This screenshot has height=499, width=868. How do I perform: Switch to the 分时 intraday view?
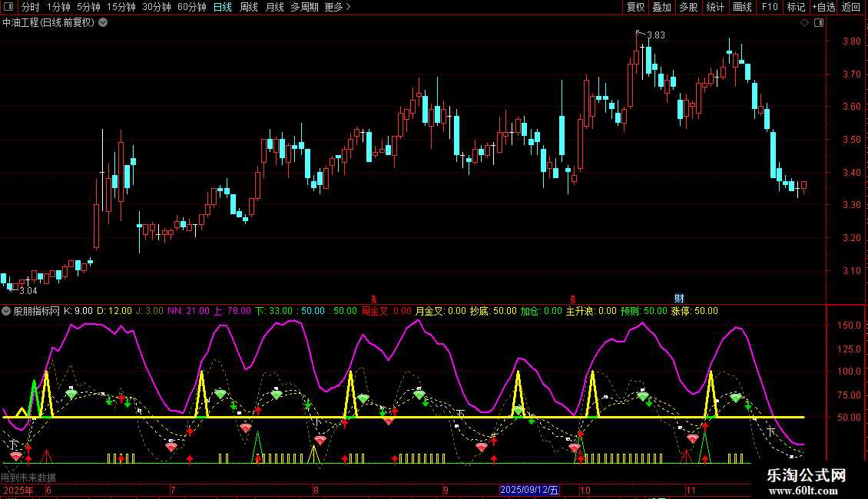(30, 7)
